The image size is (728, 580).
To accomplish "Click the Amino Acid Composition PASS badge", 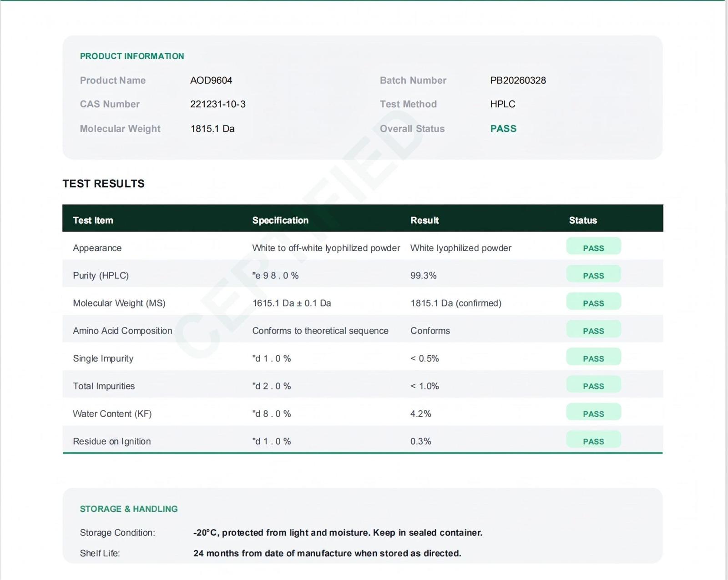I will (593, 329).
